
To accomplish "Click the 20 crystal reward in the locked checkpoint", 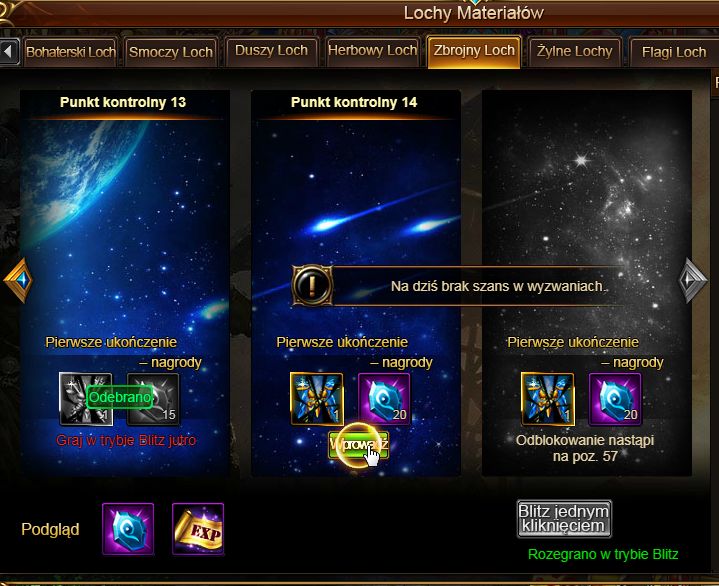I will [x=615, y=399].
